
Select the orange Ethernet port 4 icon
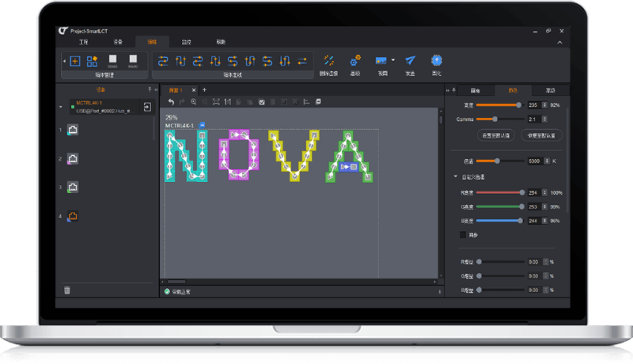pyautogui.click(x=73, y=216)
